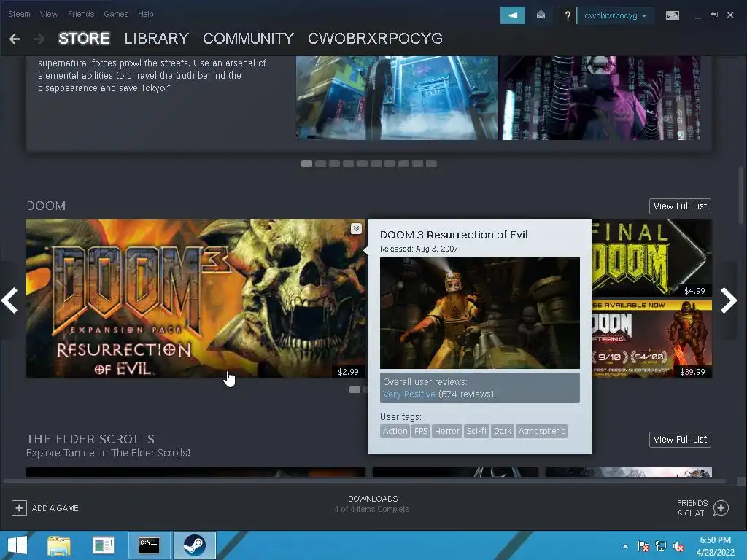Click the Action user tag
747x560 pixels.
pos(395,432)
